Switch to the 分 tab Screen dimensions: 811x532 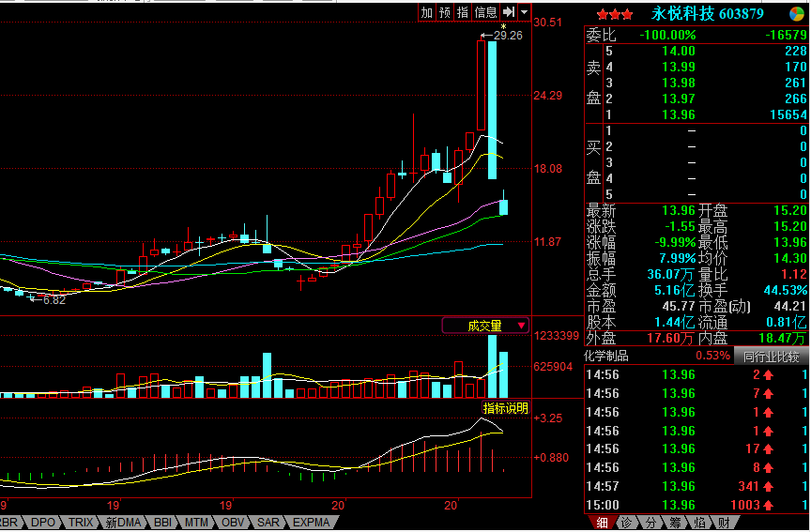tap(650, 523)
